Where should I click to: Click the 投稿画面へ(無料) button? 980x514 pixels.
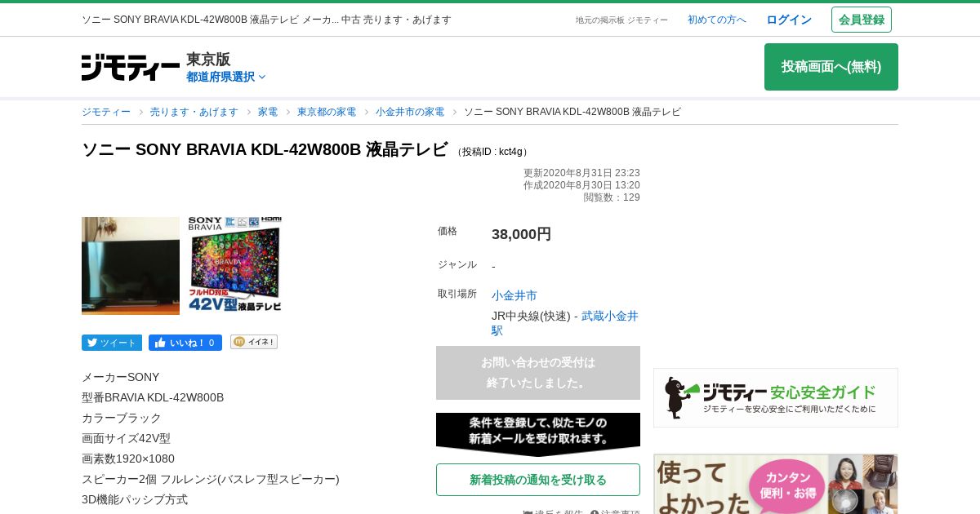831,67
